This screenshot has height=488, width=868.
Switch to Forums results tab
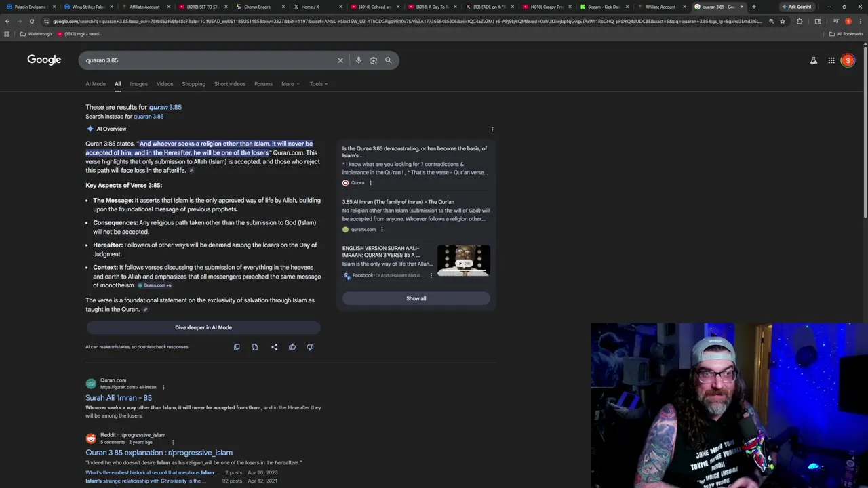point(263,84)
